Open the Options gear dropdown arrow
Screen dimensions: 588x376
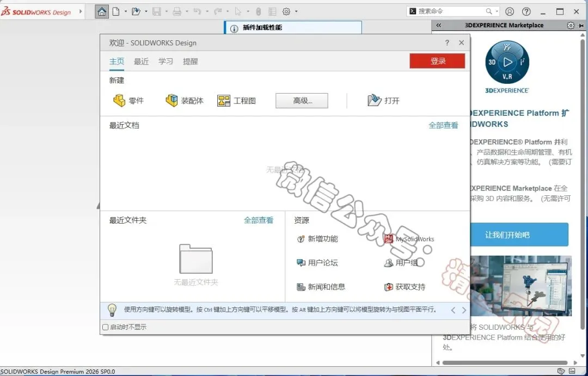(296, 11)
